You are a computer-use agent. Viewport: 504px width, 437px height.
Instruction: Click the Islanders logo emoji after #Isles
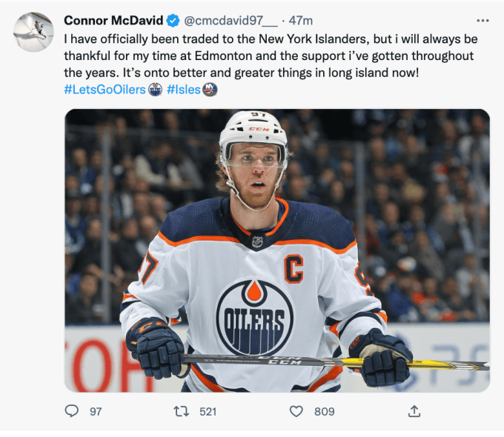point(210,90)
